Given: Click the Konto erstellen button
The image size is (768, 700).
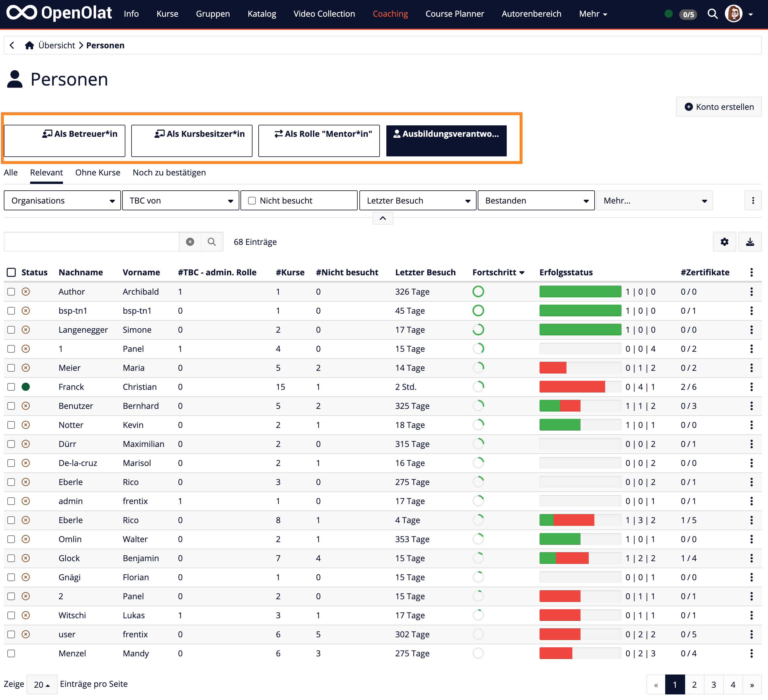Looking at the screenshot, I should tap(718, 107).
